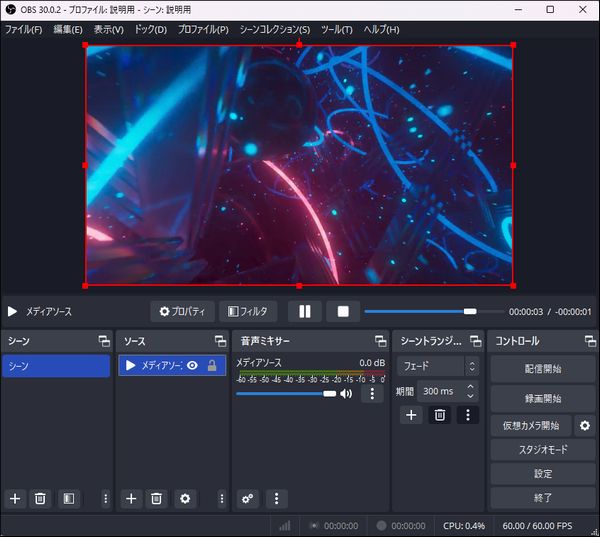
Task: Open audio mixer options menu
Action: (x=277, y=499)
